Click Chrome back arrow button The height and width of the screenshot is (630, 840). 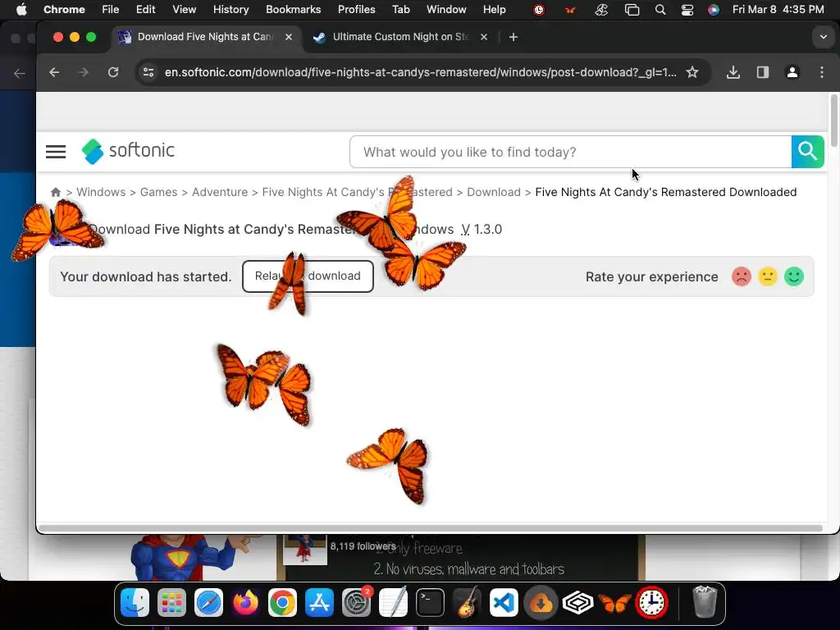tap(54, 72)
